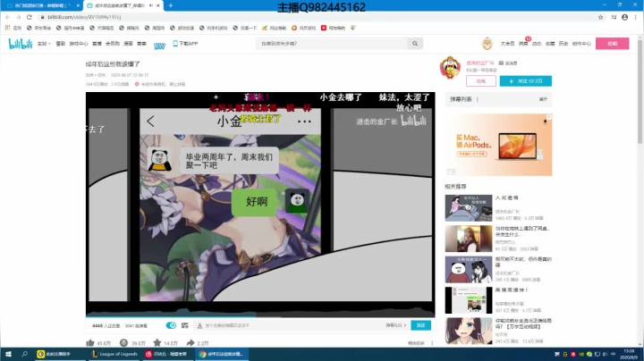The height and width of the screenshot is (361, 644).
Task: Click the like thumbs-up icon
Action: coord(90,342)
